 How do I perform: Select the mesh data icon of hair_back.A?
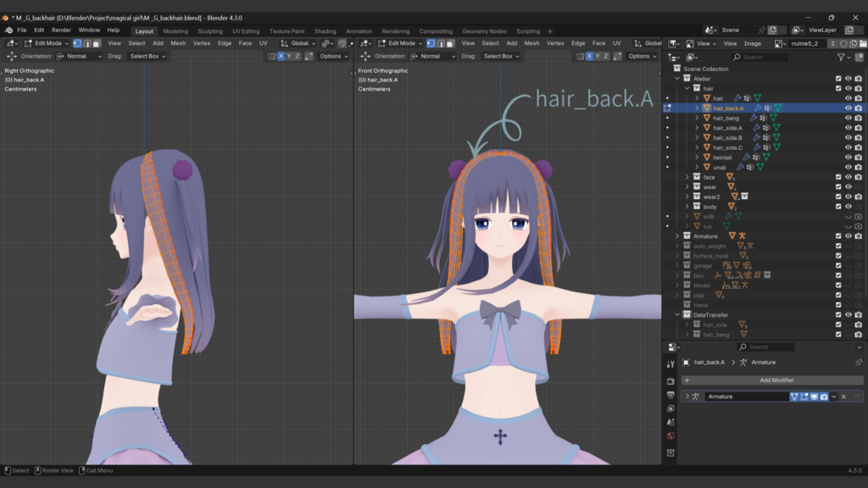777,108
